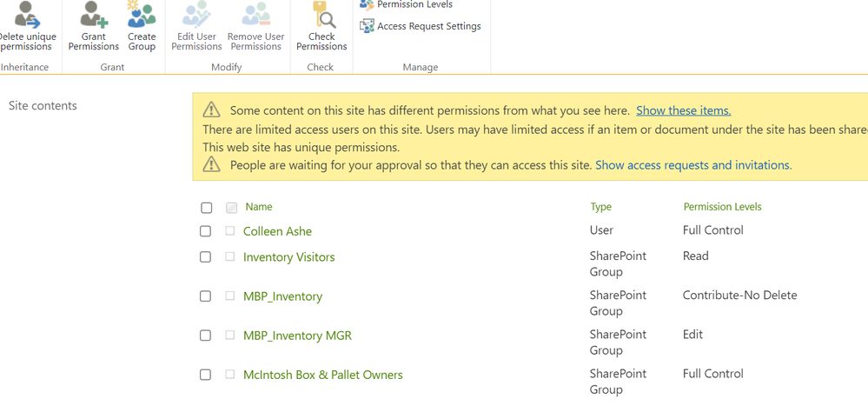This screenshot has width=868, height=412.
Task: Click the Permission Levels column header
Action: coord(722,207)
